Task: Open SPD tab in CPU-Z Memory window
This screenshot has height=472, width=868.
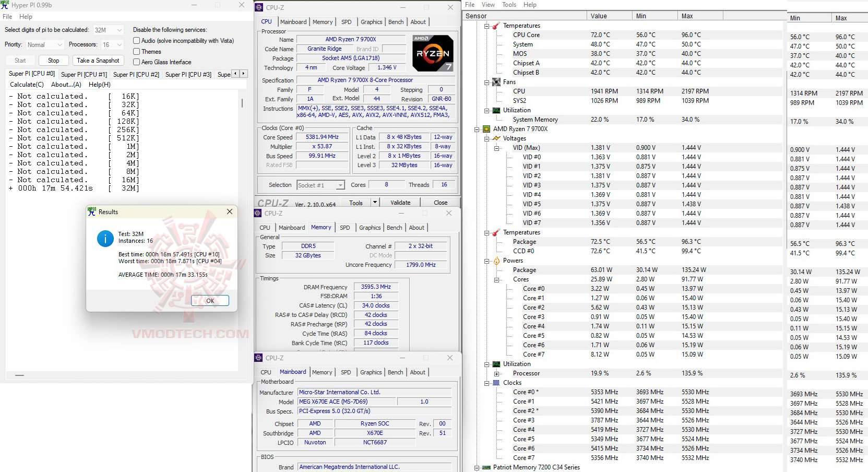Action: [x=345, y=228]
